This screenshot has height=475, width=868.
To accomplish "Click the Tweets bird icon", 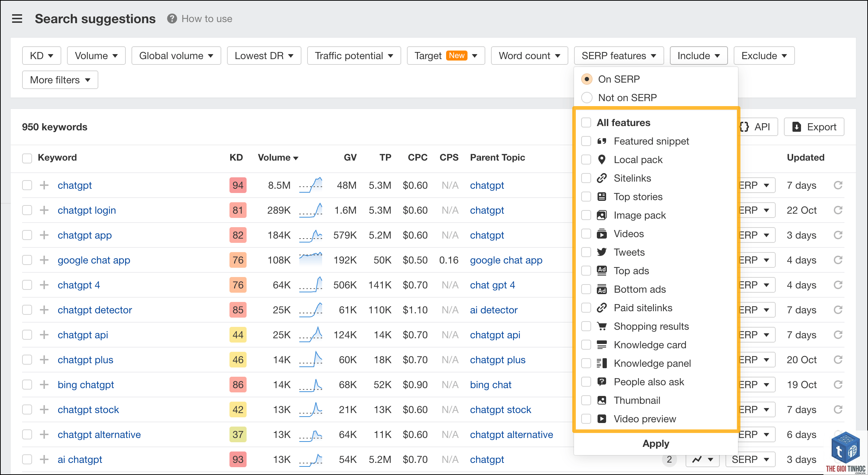I will coord(602,252).
